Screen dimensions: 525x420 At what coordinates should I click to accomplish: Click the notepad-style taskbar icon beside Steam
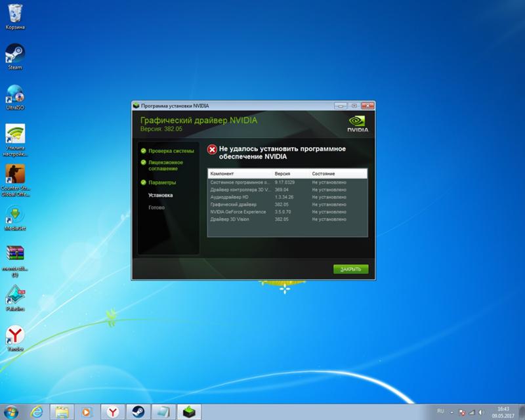click(x=163, y=412)
